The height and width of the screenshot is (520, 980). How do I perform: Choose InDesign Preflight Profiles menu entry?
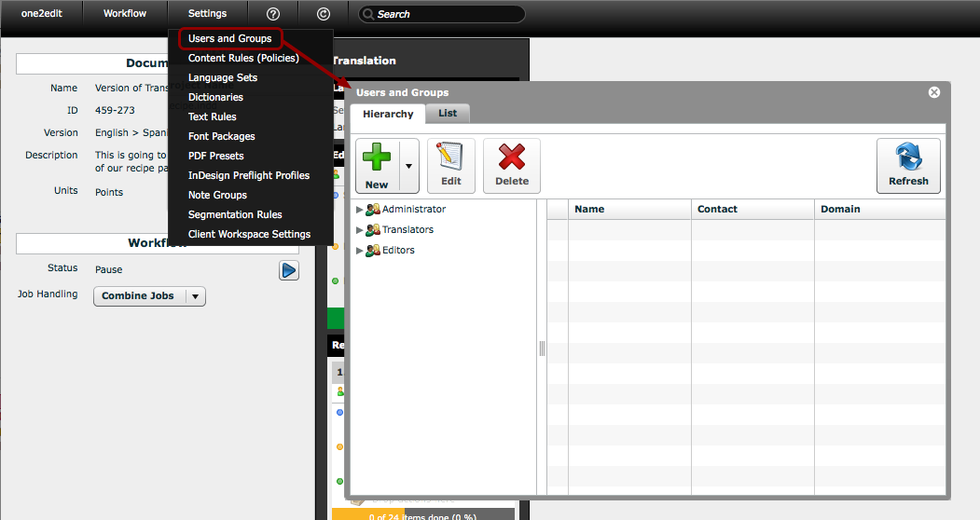click(249, 175)
